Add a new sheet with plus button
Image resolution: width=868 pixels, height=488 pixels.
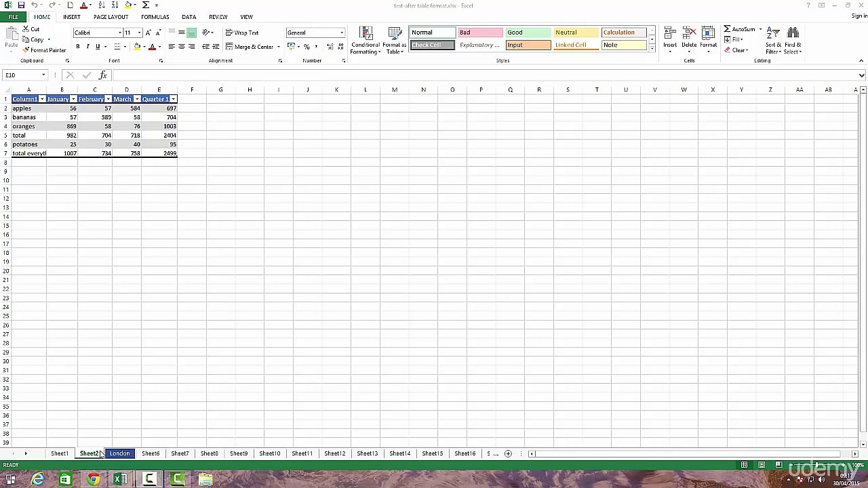pyautogui.click(x=508, y=453)
